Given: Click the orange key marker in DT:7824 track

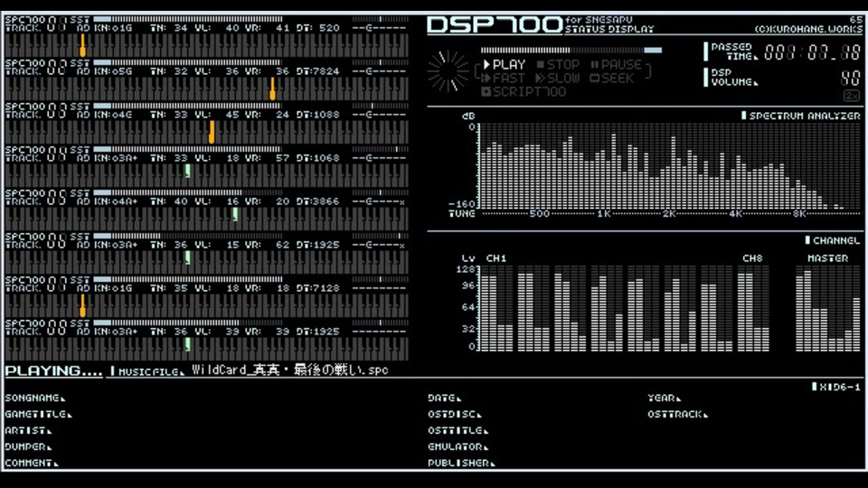Looking at the screenshot, I should point(272,89).
